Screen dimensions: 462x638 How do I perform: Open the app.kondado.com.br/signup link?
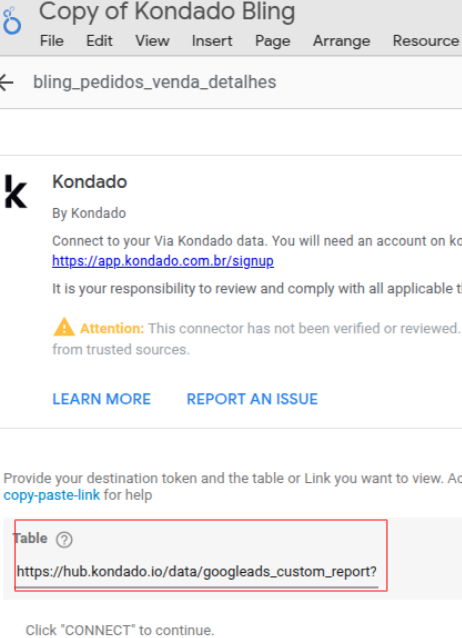(163, 261)
